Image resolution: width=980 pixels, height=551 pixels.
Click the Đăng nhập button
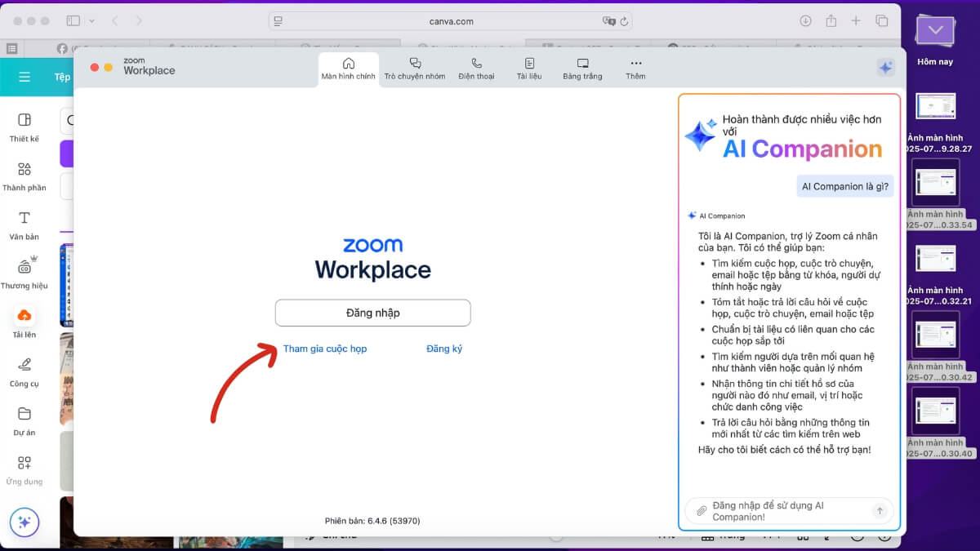point(372,313)
